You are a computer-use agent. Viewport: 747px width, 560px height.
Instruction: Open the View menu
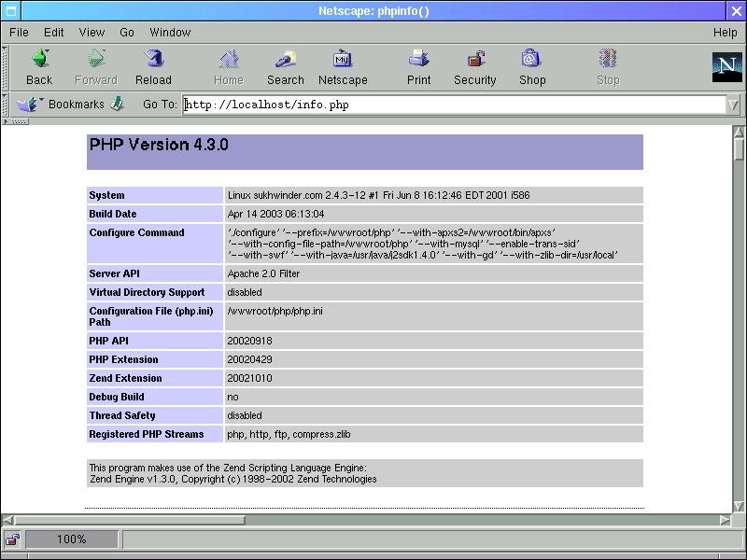[x=92, y=32]
